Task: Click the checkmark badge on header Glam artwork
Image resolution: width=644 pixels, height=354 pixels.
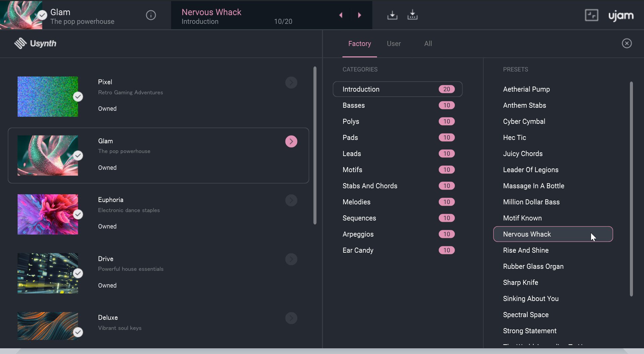Action: pos(42,15)
